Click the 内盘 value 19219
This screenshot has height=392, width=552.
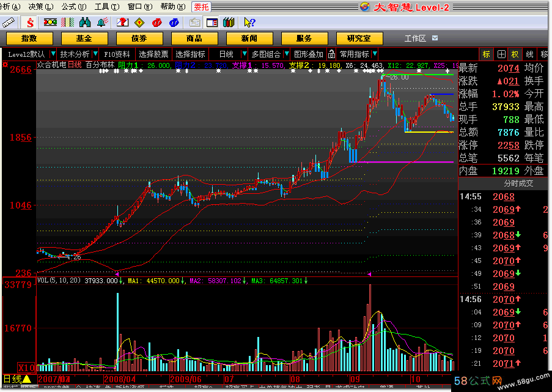click(506, 171)
